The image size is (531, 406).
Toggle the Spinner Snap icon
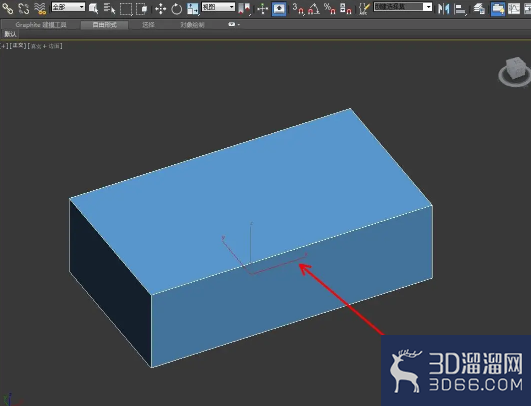(345, 9)
